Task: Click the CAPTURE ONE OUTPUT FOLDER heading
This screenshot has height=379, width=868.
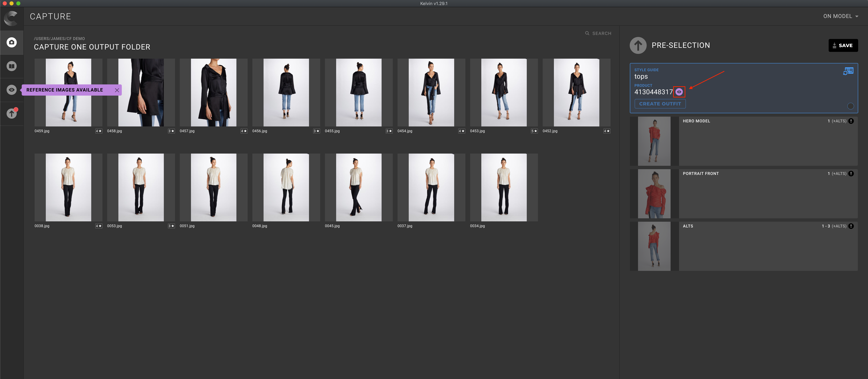Action: (92, 47)
